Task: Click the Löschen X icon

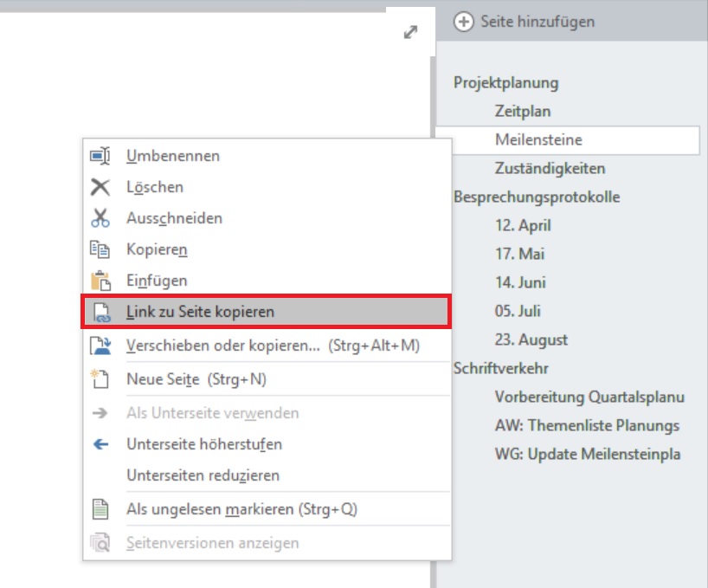Action: point(100,187)
